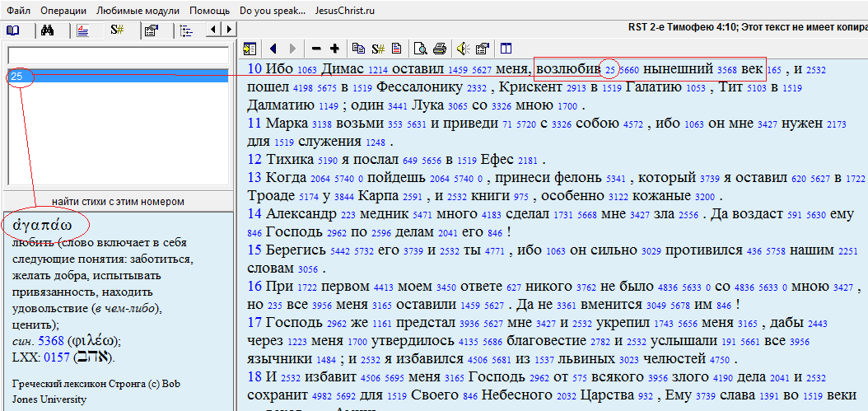Go back with blue left arrow
Screen dimensions: 868x411
click(273, 49)
